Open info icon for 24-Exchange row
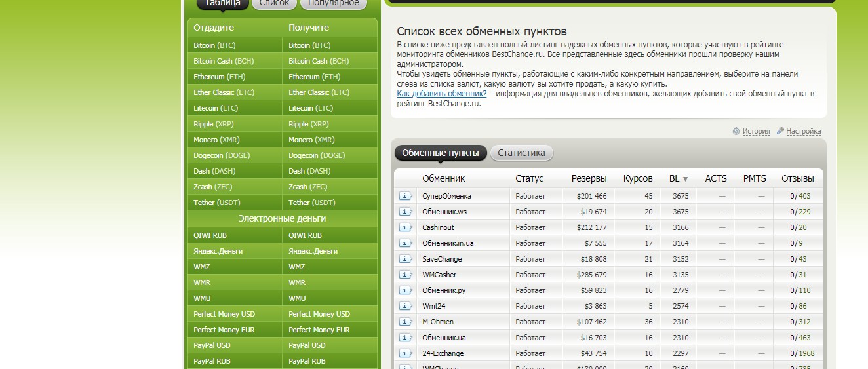 pyautogui.click(x=406, y=353)
